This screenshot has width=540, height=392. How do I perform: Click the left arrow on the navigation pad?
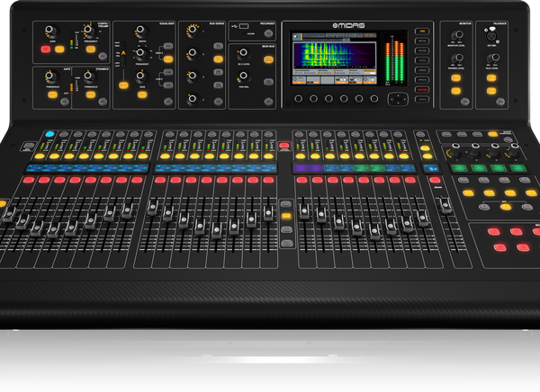pos(392,100)
